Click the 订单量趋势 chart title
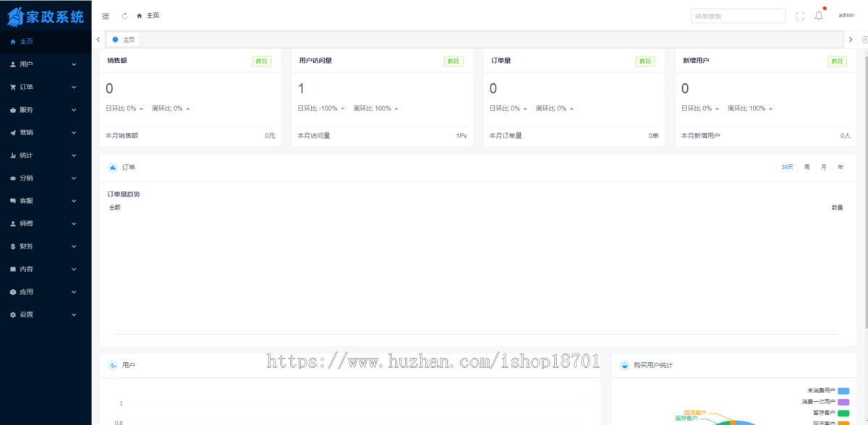Viewport: 868px width, 425px height. point(124,194)
